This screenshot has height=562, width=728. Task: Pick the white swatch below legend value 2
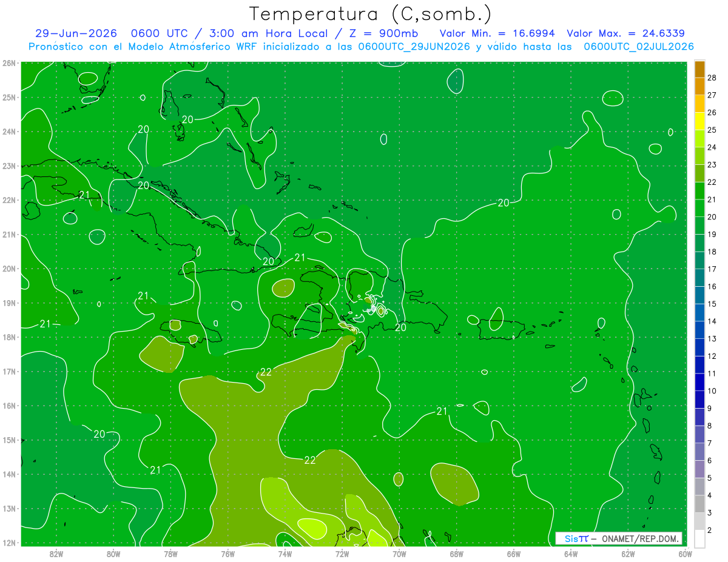699,538
